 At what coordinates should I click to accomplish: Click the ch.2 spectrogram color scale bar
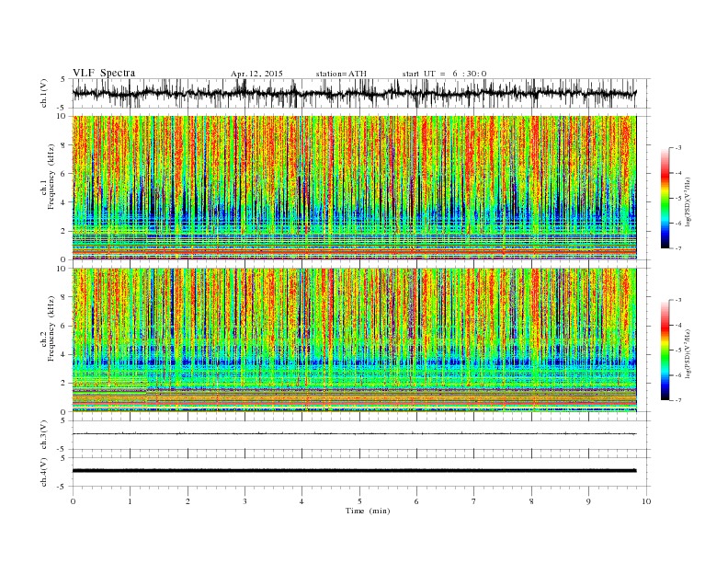coord(665,350)
